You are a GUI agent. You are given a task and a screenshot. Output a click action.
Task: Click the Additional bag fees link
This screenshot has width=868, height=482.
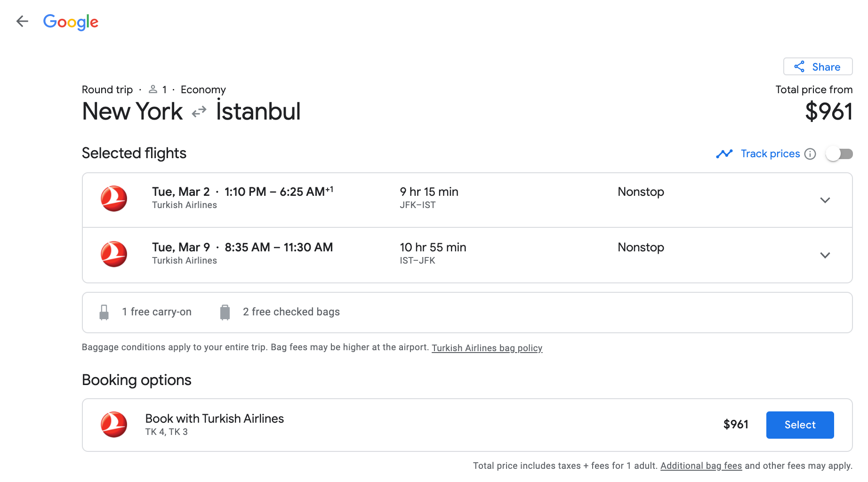701,466
